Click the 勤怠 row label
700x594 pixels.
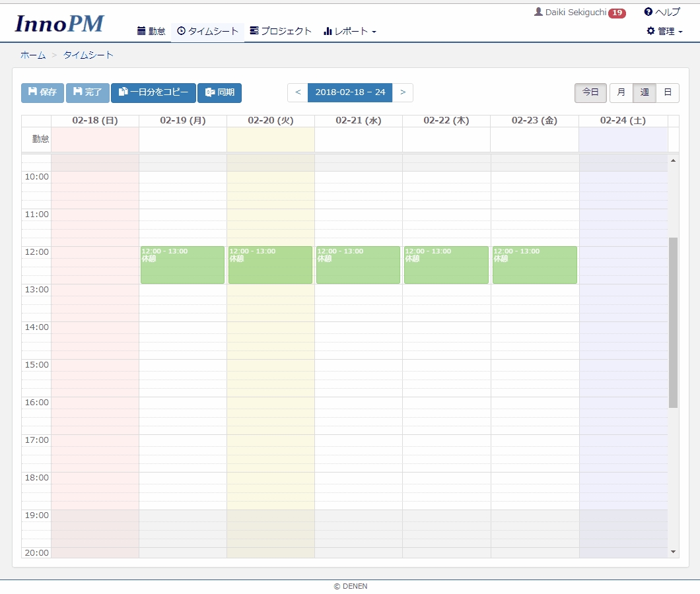click(x=40, y=139)
